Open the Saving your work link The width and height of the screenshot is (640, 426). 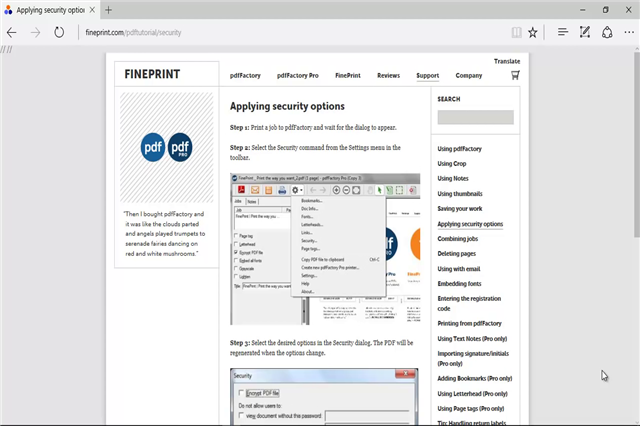click(460, 209)
